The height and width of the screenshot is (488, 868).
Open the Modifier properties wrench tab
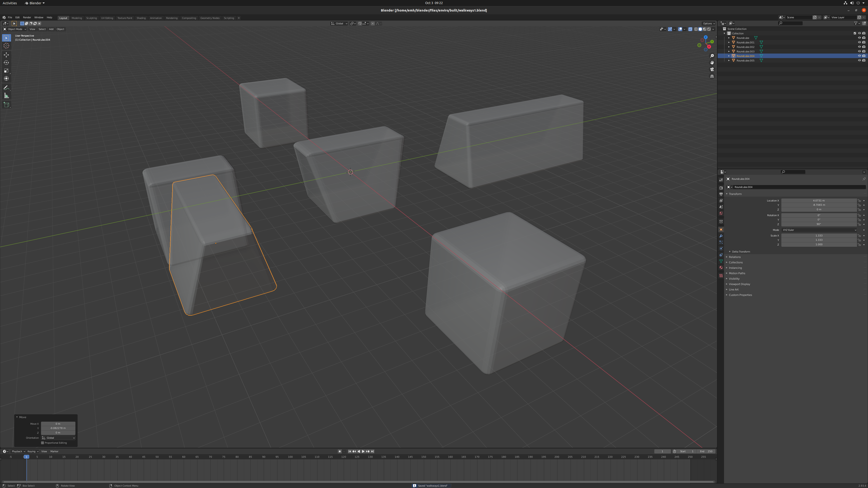721,236
